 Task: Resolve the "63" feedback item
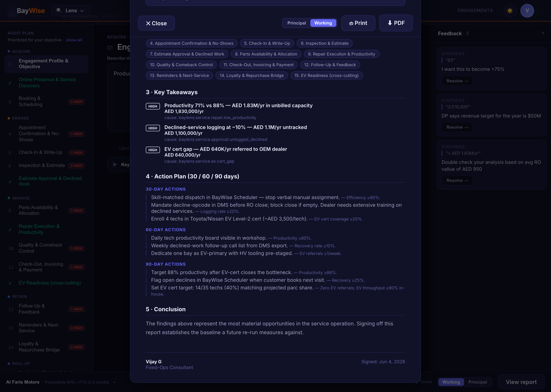click(x=457, y=81)
